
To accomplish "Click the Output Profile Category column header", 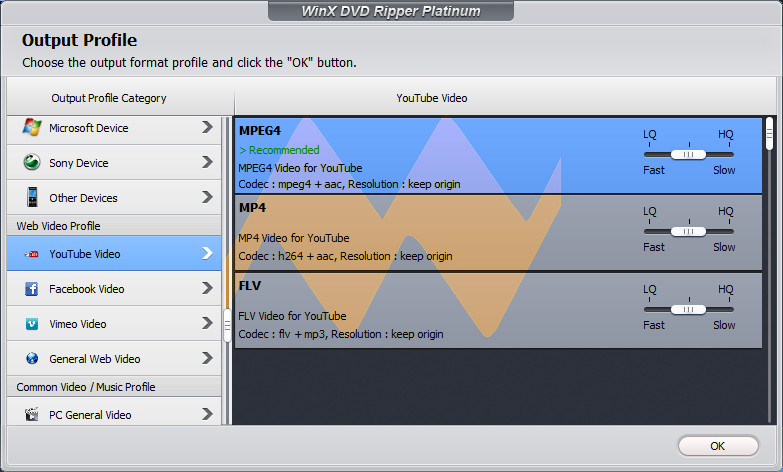I will (x=109, y=98).
